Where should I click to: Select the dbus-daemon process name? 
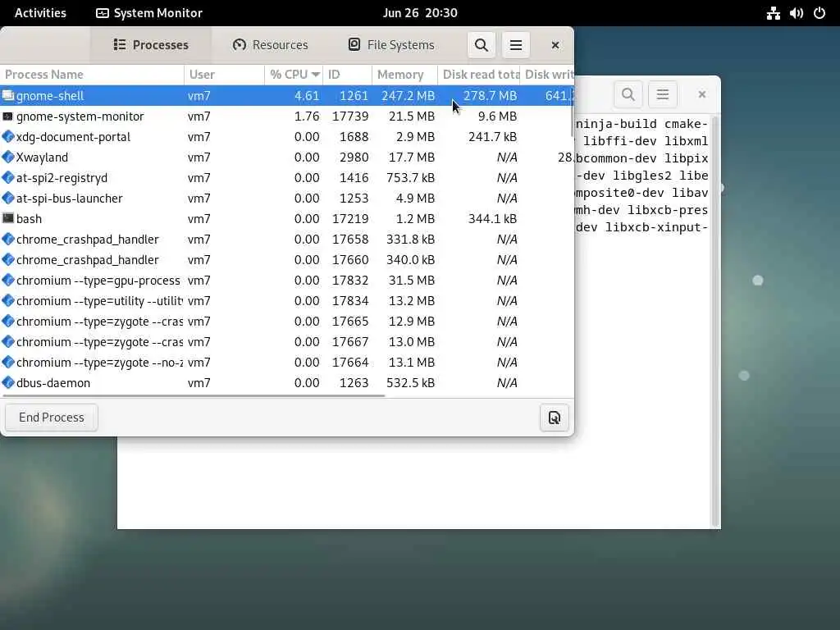tap(53, 383)
